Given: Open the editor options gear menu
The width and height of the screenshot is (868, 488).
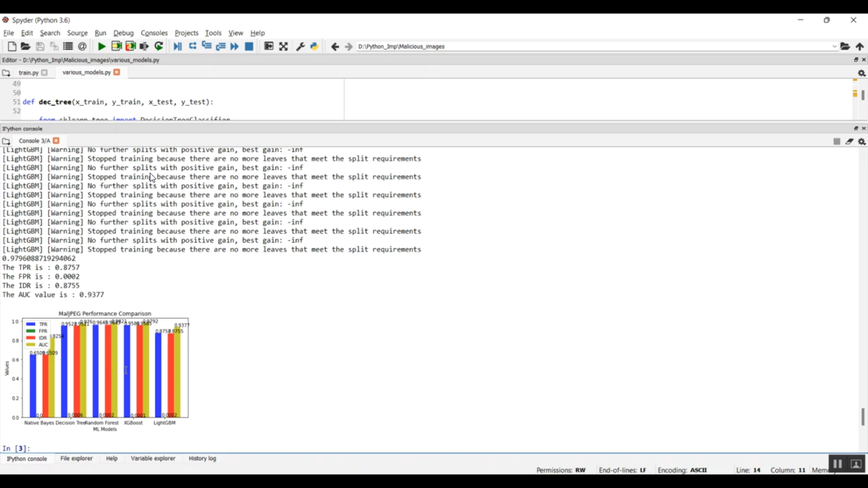Looking at the screenshot, I should [x=862, y=73].
